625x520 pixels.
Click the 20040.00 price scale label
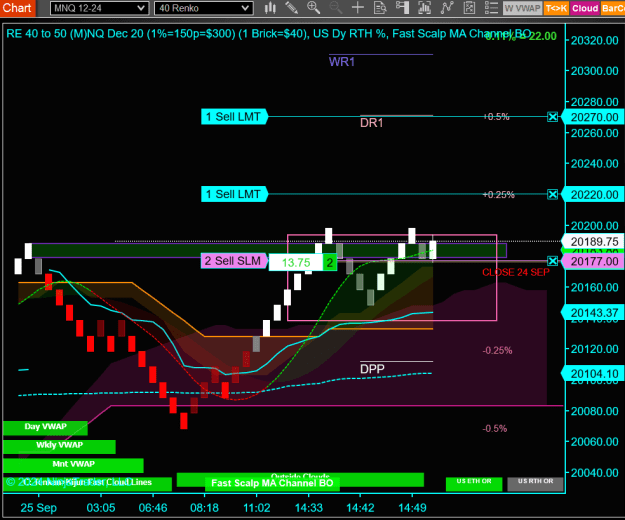pos(595,473)
